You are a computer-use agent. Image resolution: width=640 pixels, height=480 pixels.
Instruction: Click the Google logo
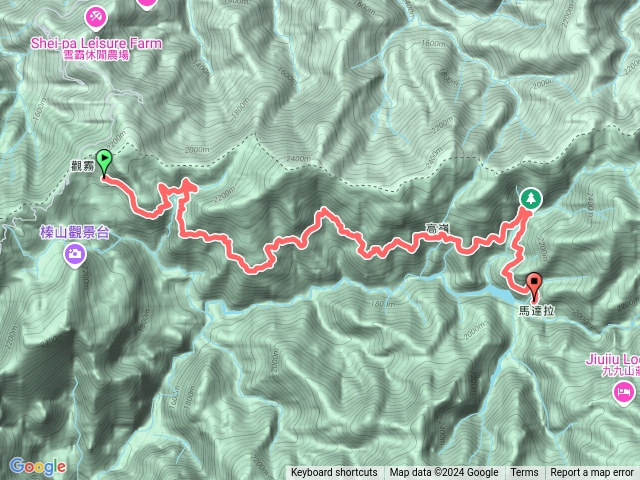(x=38, y=467)
